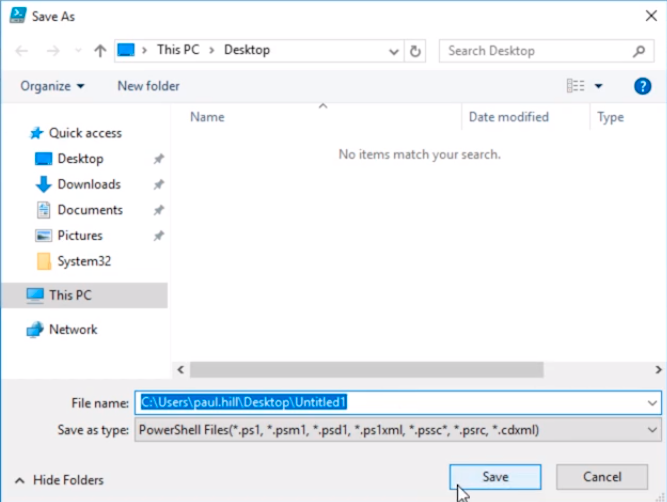Sort files by Date modified column

(x=509, y=117)
